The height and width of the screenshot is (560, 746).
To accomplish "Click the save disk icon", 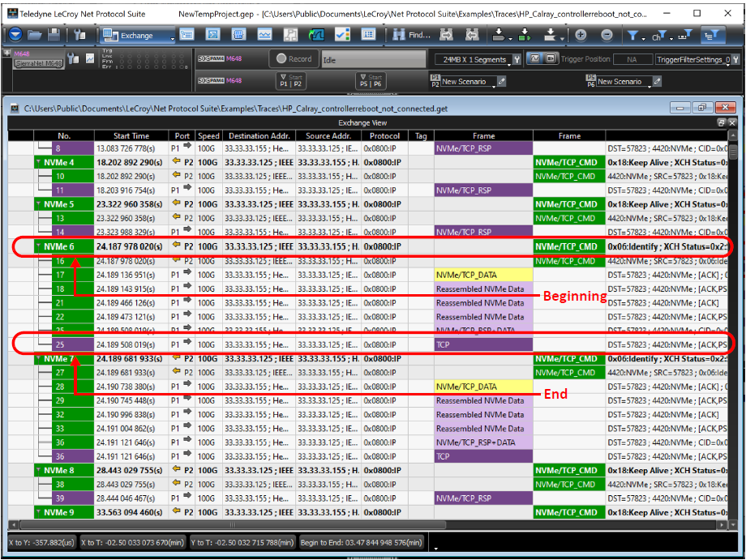I will tap(54, 35).
